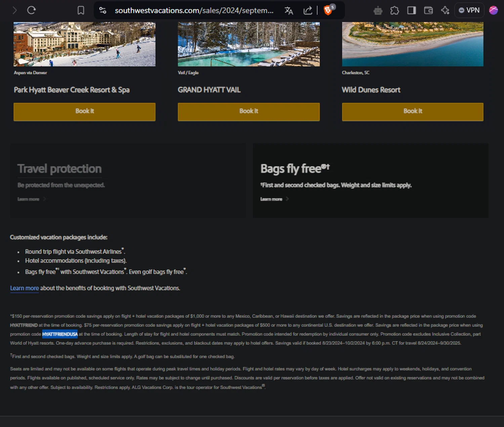This screenshot has height=427, width=504.
Task: Expand Travel protection Learn more chevron
Action: click(x=44, y=199)
